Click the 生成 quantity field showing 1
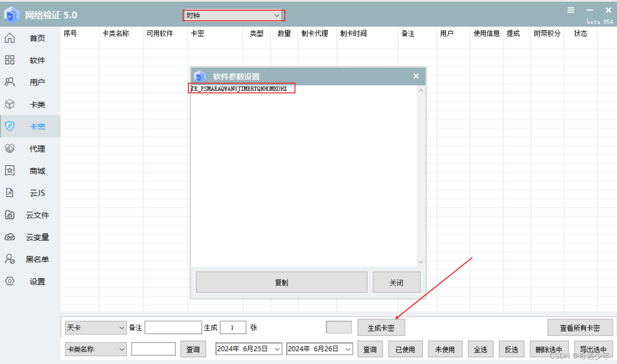 233,328
